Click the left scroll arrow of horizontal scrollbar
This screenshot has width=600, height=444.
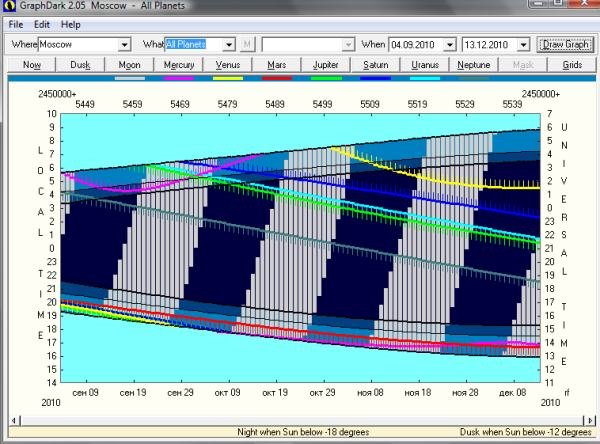click(13, 421)
